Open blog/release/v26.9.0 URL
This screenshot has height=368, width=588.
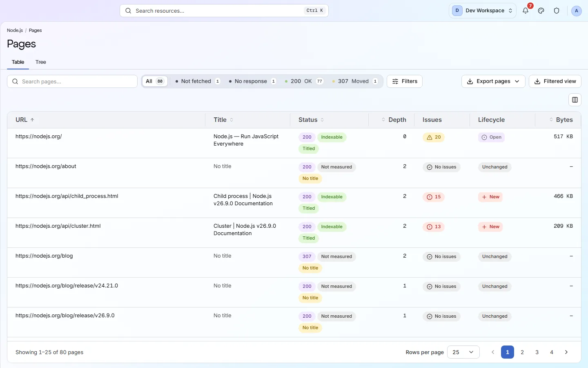click(65, 316)
